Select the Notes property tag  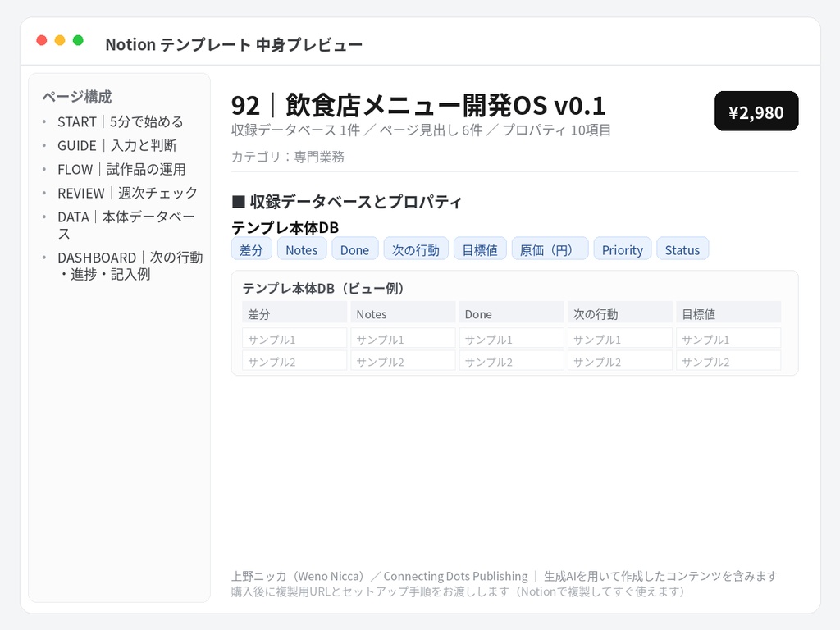pyautogui.click(x=302, y=249)
